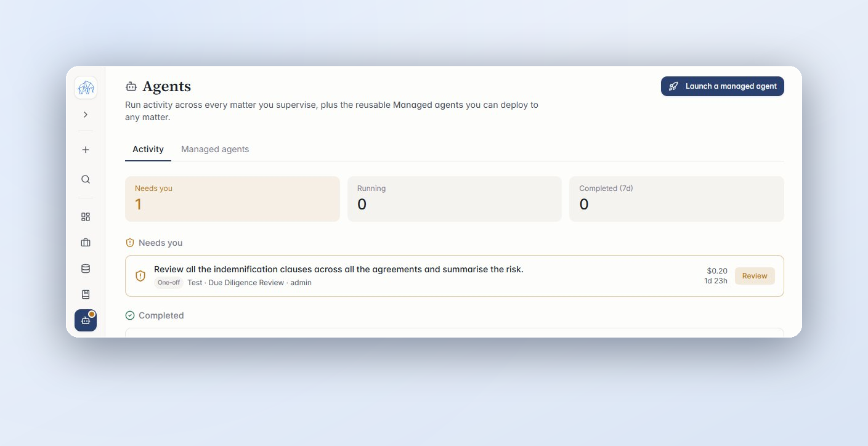This screenshot has width=868, height=446.
Task: Switch to the Managed agents tab
Action: click(215, 149)
